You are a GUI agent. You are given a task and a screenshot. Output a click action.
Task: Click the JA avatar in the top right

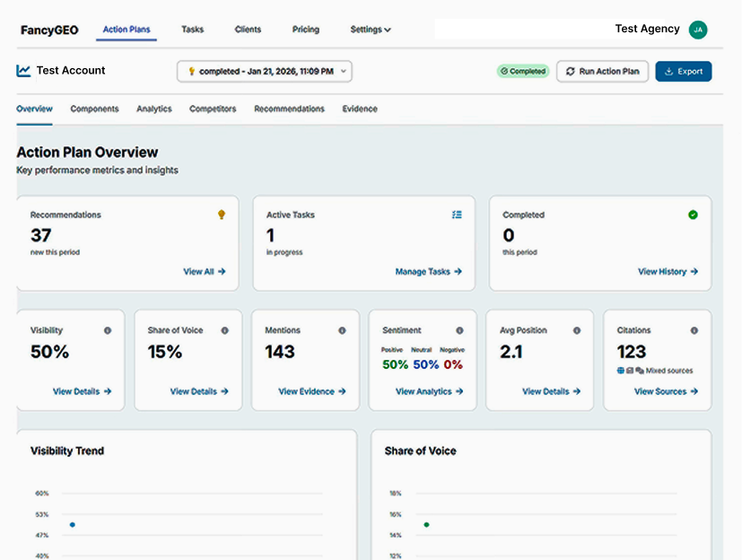(698, 29)
